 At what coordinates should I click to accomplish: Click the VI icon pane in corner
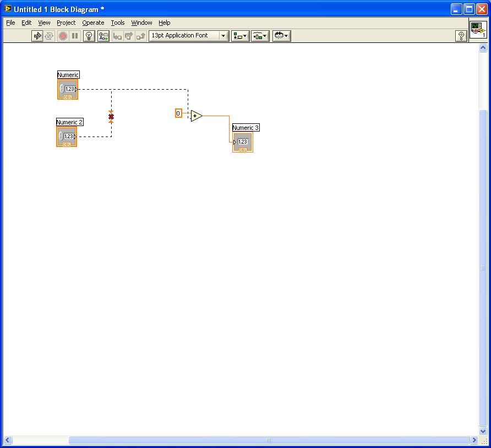coord(478,30)
